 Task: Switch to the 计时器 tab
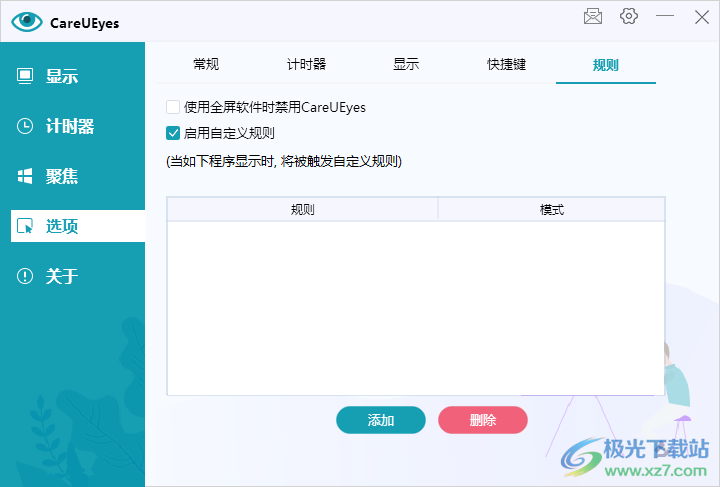[x=306, y=64]
